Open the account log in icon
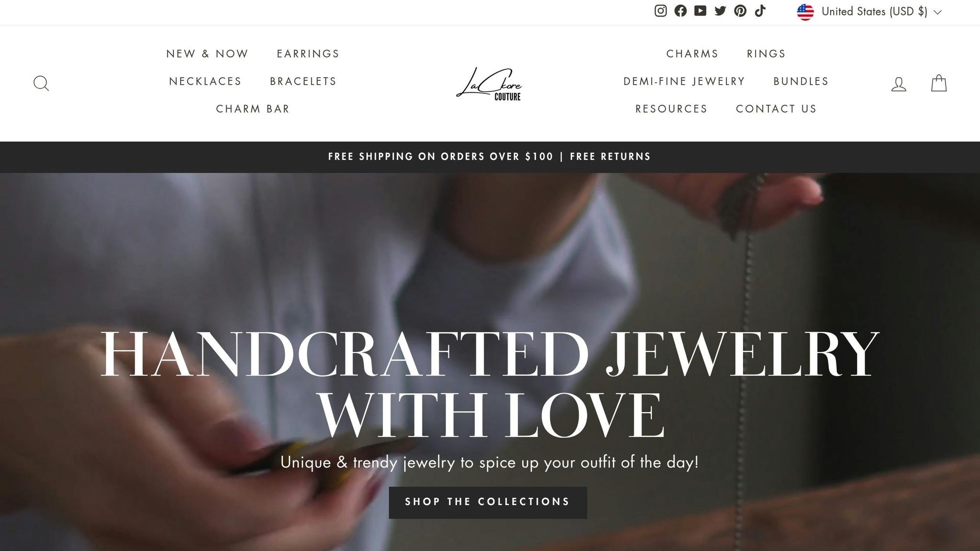The width and height of the screenshot is (980, 551). click(899, 84)
